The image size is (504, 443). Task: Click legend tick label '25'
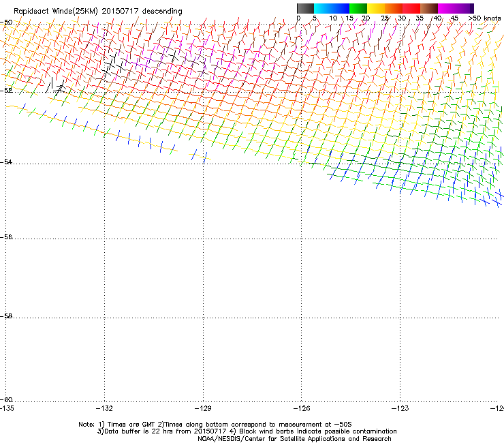[385, 18]
